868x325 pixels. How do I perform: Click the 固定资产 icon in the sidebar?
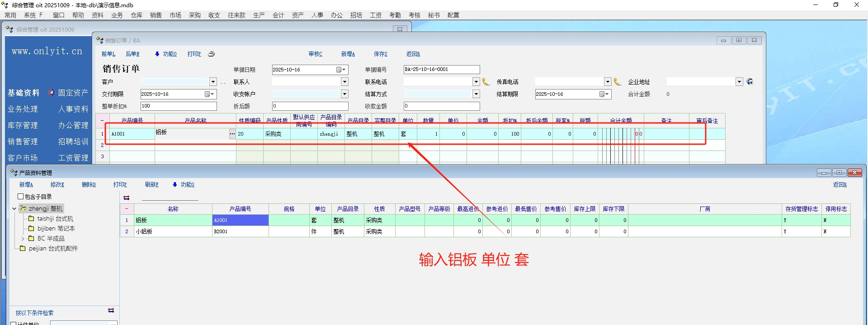click(52, 93)
